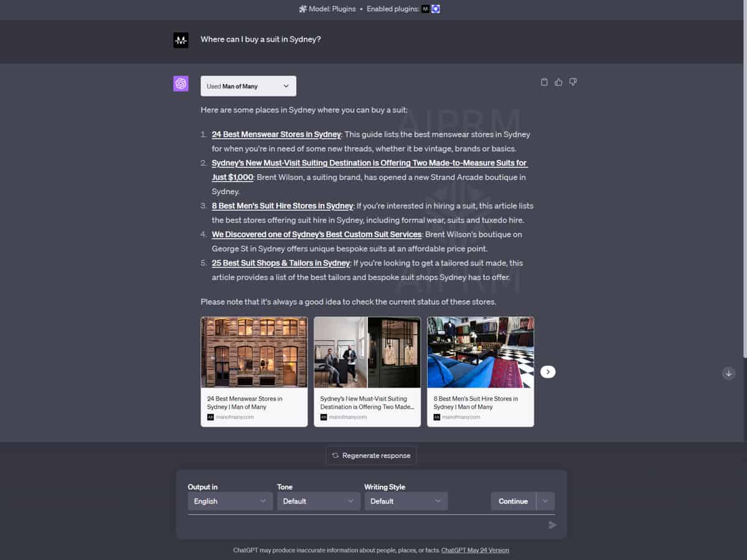Open the Tone dropdown

[x=318, y=501]
